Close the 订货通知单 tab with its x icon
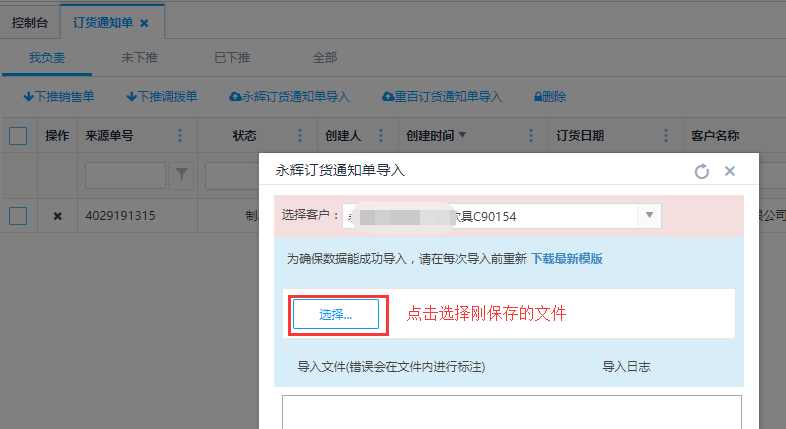Image resolution: width=786 pixels, height=429 pixels. (144, 22)
